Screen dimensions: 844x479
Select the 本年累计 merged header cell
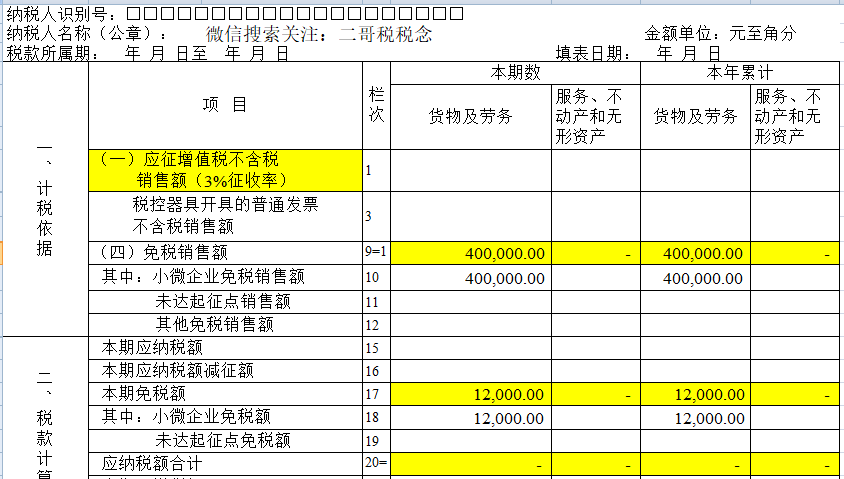coord(740,74)
